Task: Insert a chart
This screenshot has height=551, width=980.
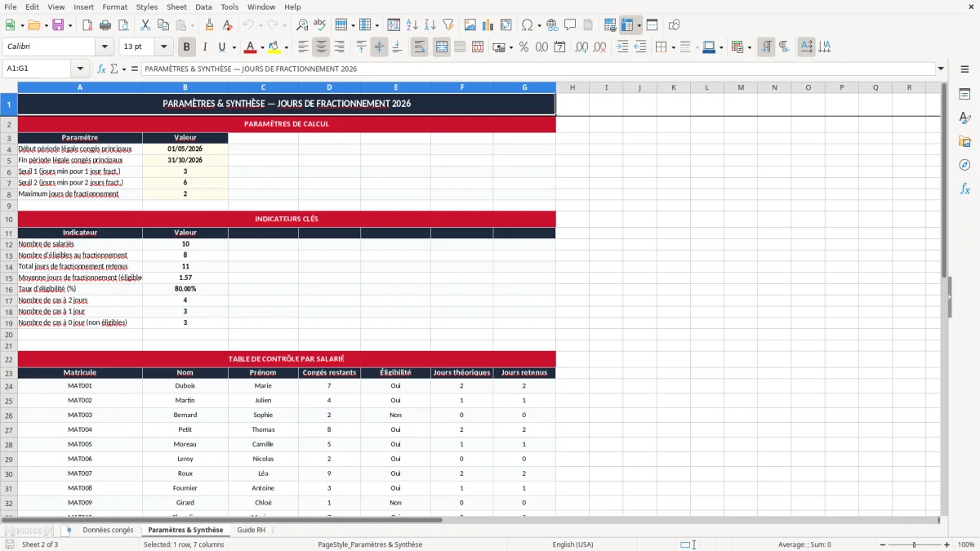Action: [488, 25]
